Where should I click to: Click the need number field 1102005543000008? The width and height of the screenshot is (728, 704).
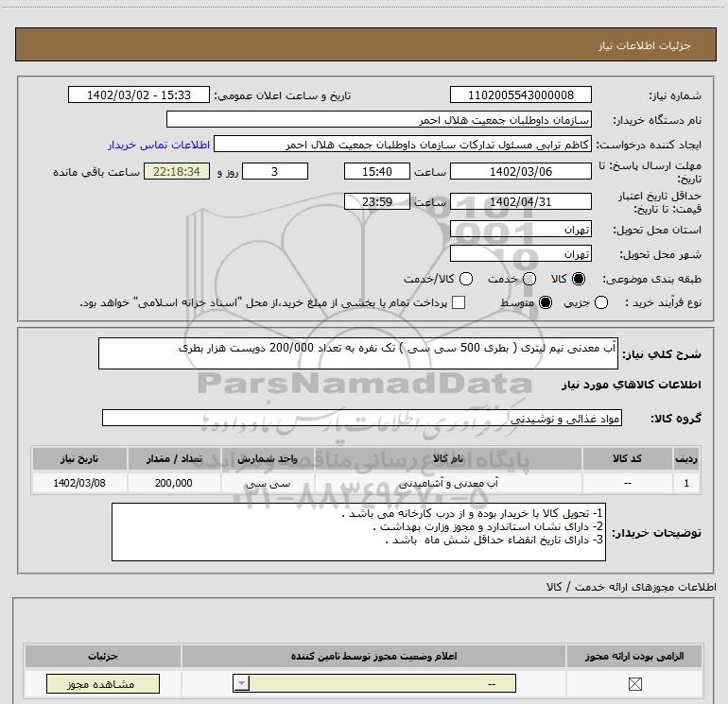(520, 94)
